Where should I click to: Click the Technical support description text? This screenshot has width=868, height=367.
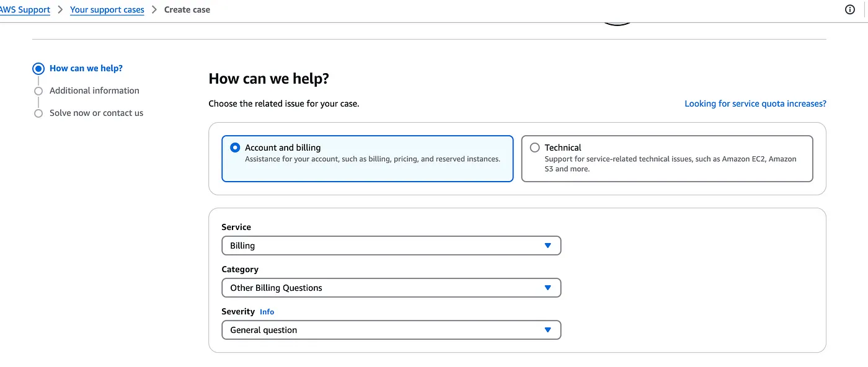(670, 164)
